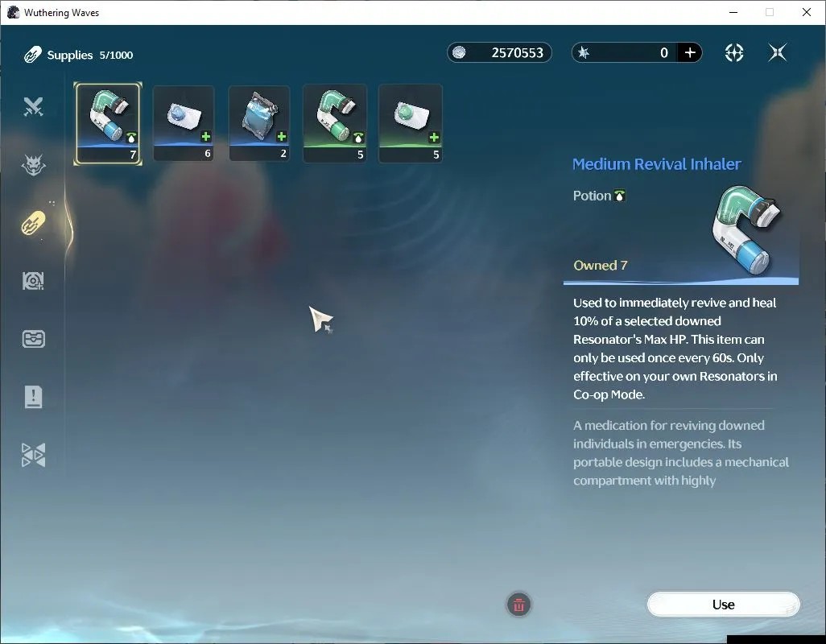Select green Revival Inhaler with count 5
Viewport: 826px width, 644px height.
[x=335, y=123]
